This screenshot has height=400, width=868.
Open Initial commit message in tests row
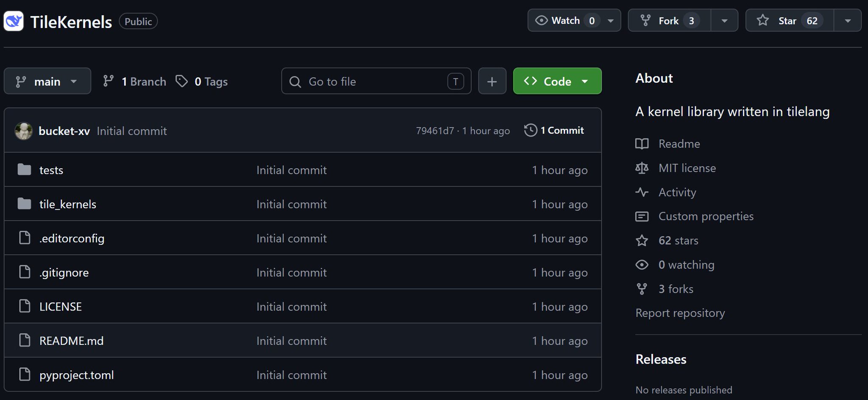click(292, 170)
